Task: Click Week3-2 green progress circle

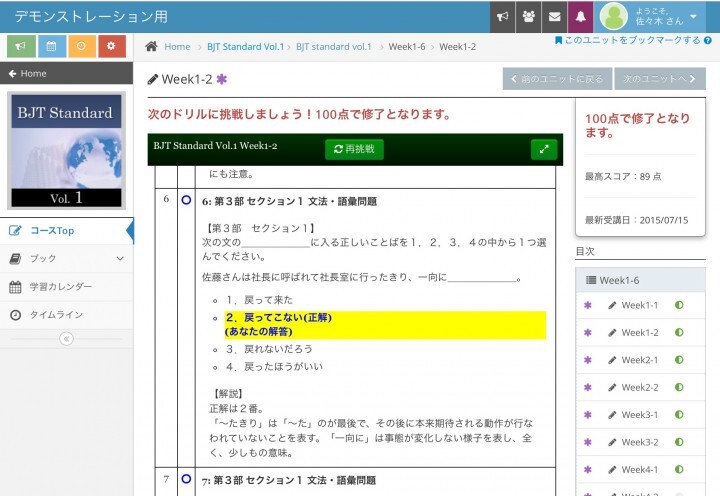Action: pos(679,442)
